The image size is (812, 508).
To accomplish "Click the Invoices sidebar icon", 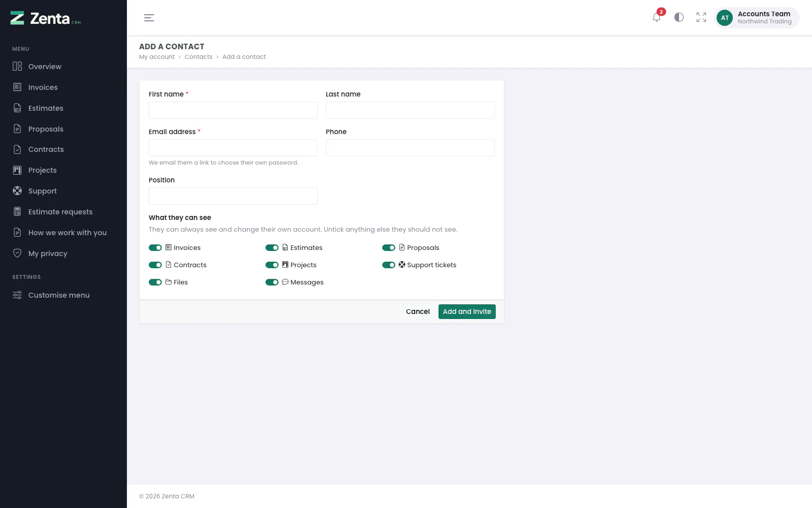I will [17, 87].
